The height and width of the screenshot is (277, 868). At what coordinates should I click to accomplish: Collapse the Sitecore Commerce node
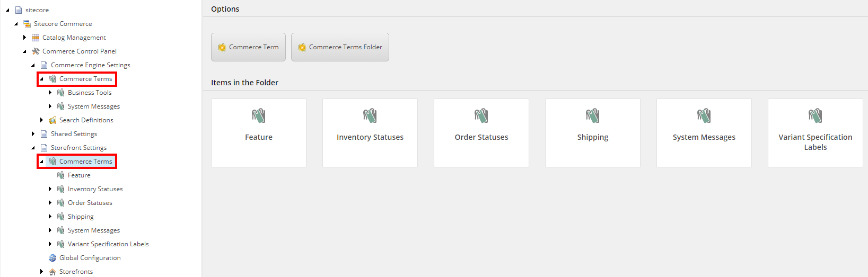click(16, 24)
